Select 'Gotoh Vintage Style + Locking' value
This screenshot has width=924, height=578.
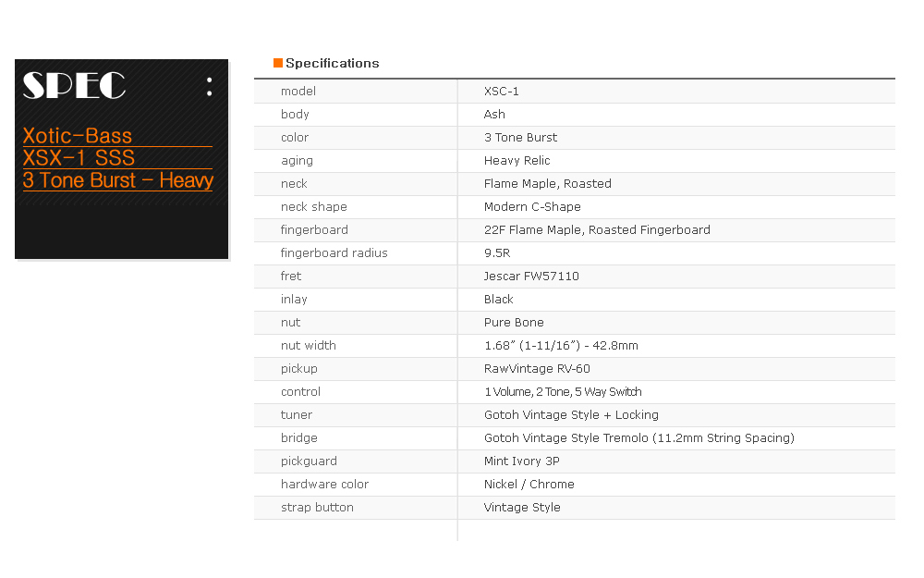(571, 414)
